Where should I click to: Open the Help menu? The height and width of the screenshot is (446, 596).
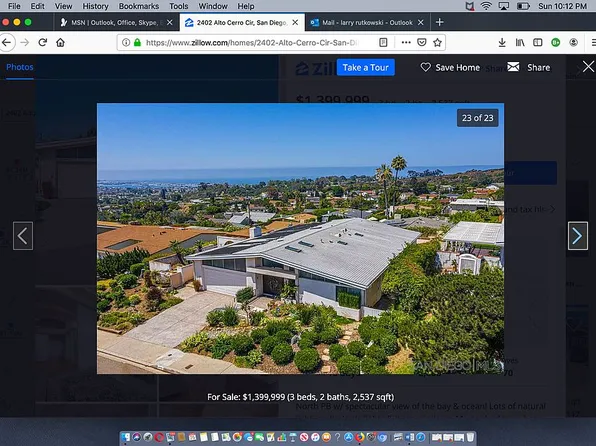(x=246, y=6)
